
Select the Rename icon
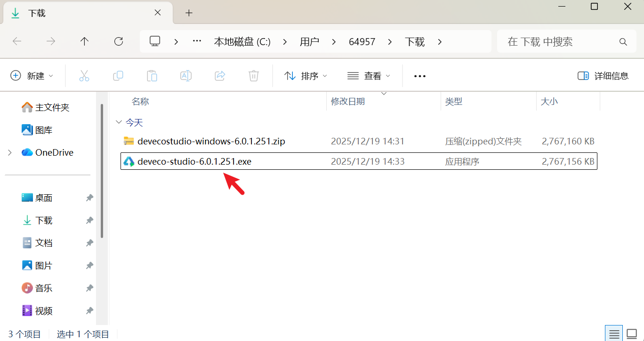[x=186, y=75]
